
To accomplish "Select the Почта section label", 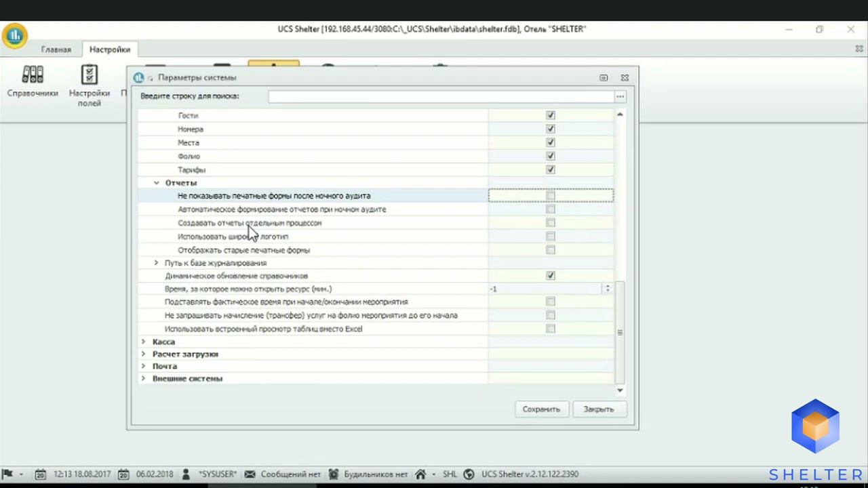I will [165, 366].
